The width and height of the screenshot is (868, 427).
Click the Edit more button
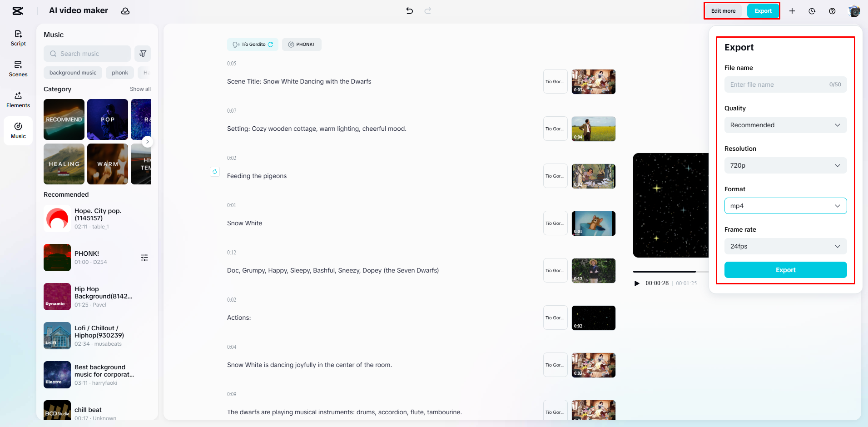click(x=723, y=11)
